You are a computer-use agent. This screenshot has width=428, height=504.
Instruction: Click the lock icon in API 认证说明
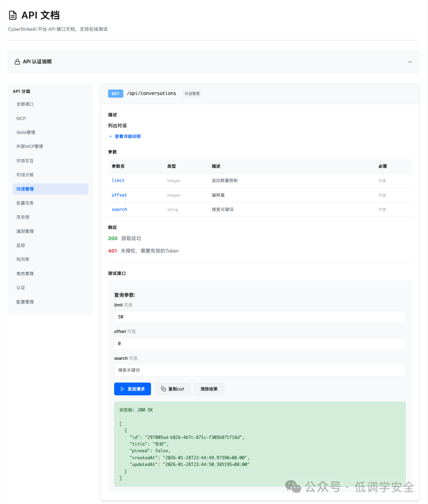pyautogui.click(x=17, y=62)
